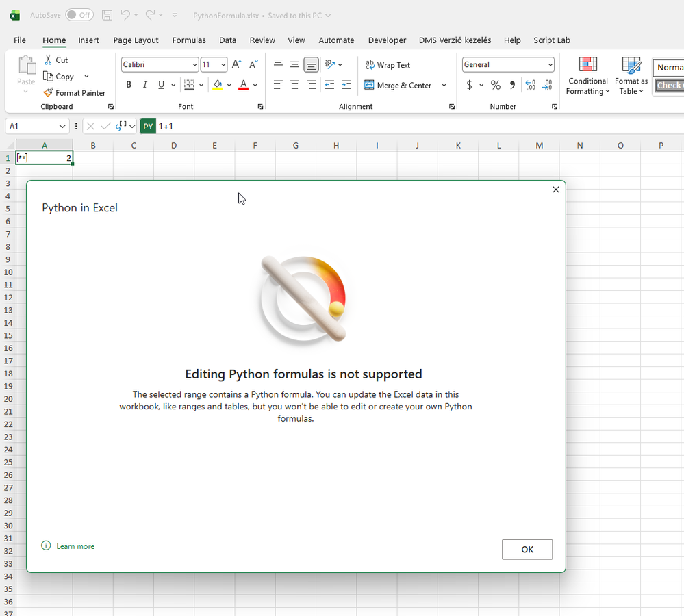Increase font size with the larger A icon

point(236,64)
